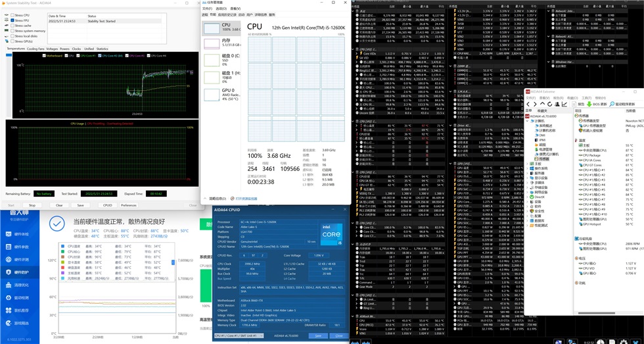Click AIDA64 user/favorites toolbar icon
The image size is (644, 344).
[x=557, y=104]
